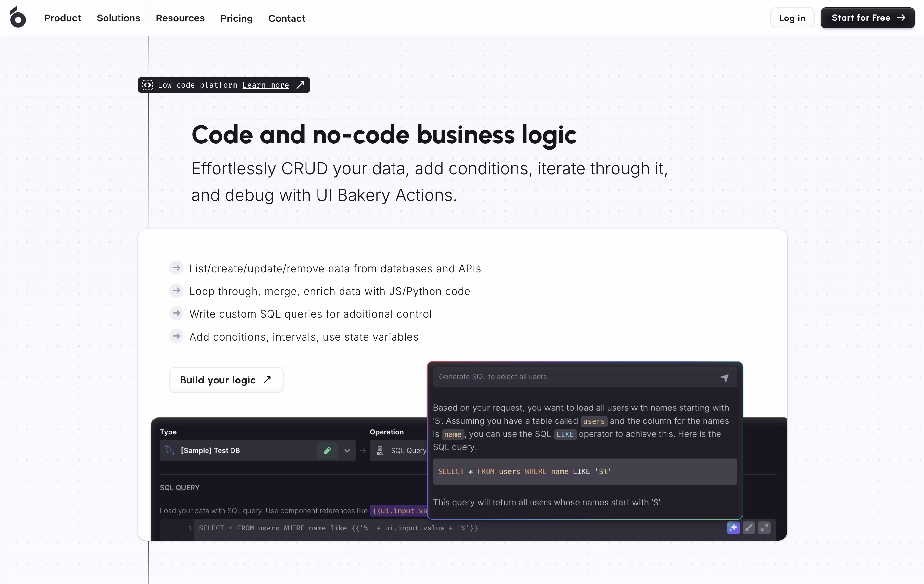Open the Product menu
Screen dimensions: 924x584
63,18
